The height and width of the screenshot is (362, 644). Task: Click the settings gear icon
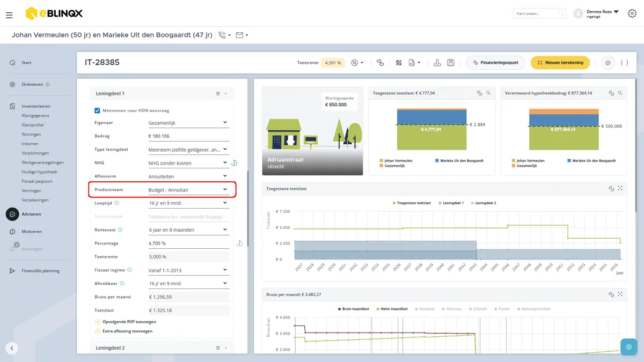pos(632,13)
